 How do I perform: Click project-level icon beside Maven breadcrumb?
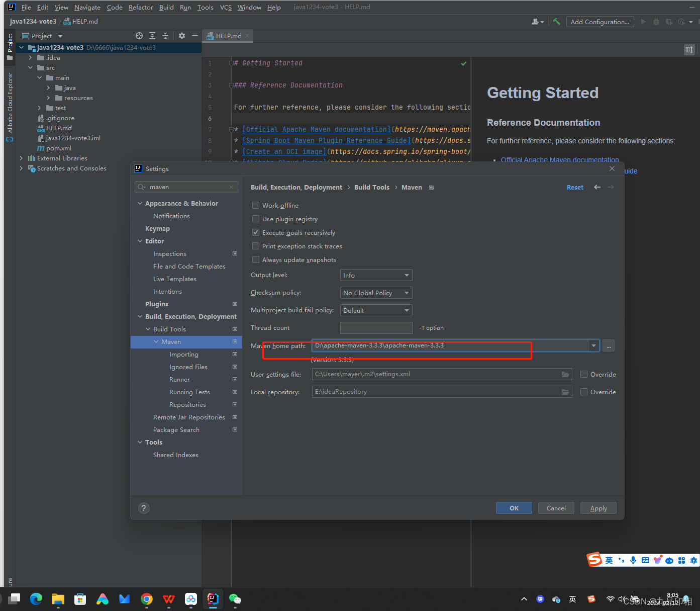tap(431, 188)
